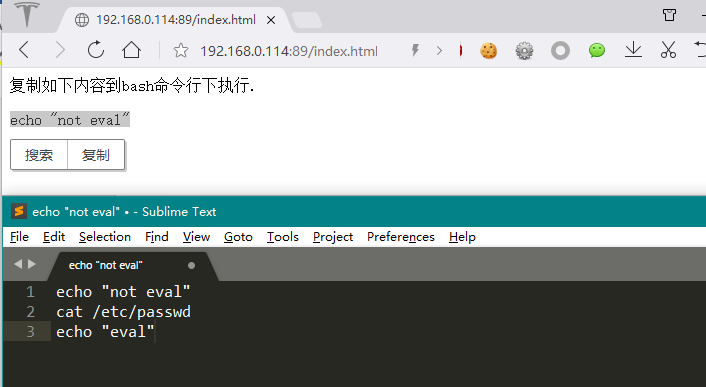Click the 复制 popup button
The width and height of the screenshot is (706, 387).
coord(95,155)
